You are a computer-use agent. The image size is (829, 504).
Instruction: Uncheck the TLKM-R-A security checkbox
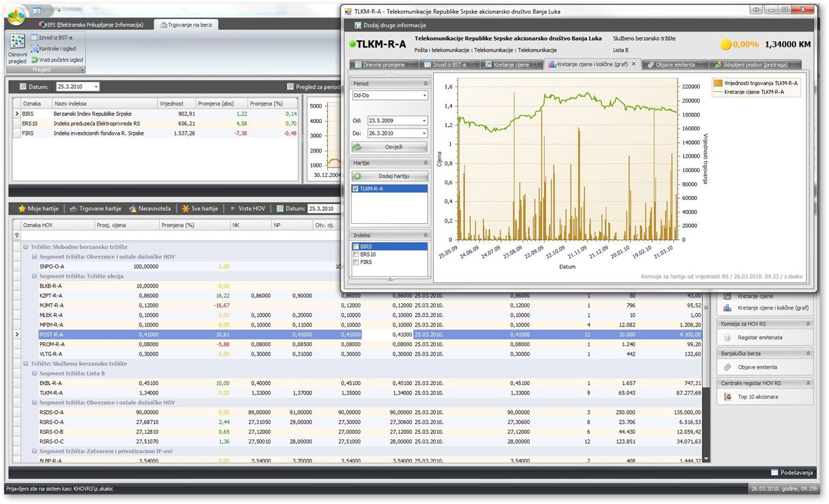click(x=356, y=188)
